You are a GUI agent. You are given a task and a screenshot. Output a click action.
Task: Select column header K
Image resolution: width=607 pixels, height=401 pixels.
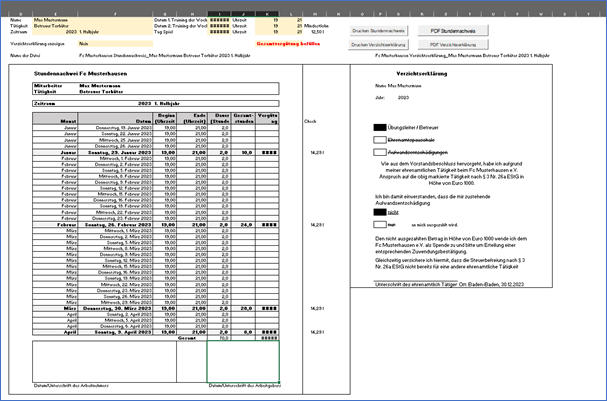click(267, 14)
